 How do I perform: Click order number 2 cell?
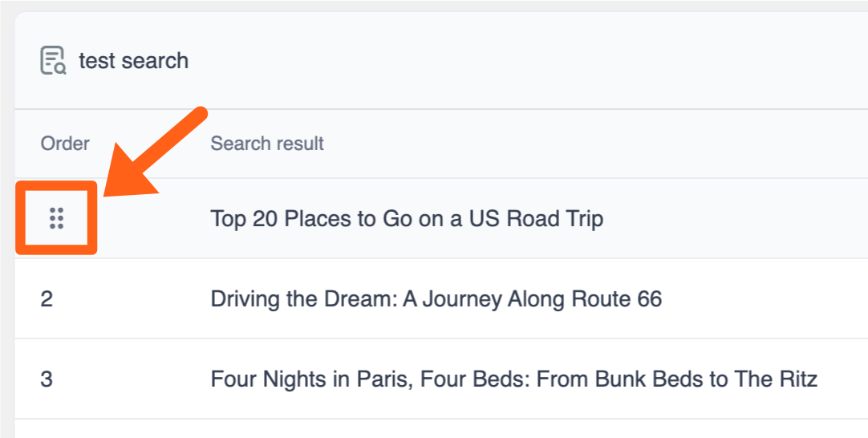tap(47, 299)
